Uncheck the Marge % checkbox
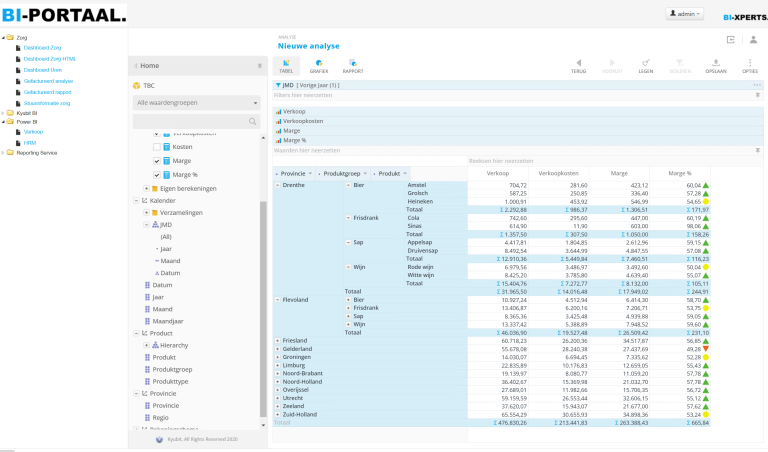Viewport: 768px width, 452px height. [157, 175]
